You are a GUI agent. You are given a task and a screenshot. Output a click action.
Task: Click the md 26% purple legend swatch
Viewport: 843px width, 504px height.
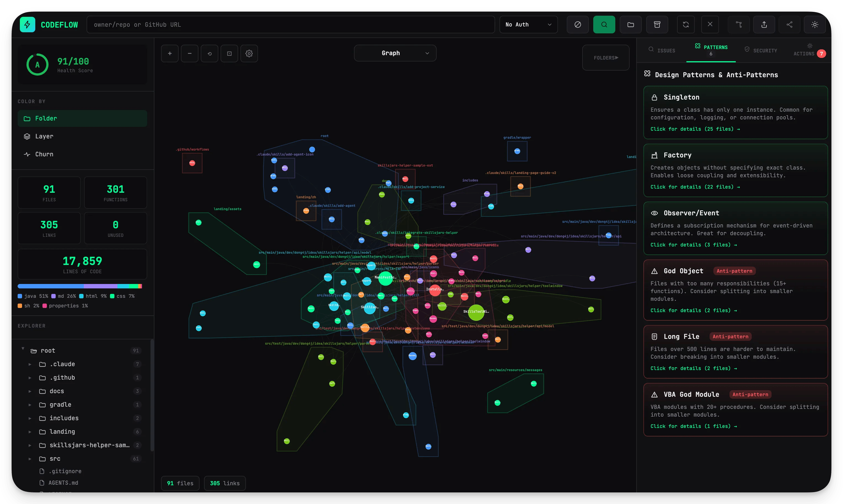tap(54, 296)
